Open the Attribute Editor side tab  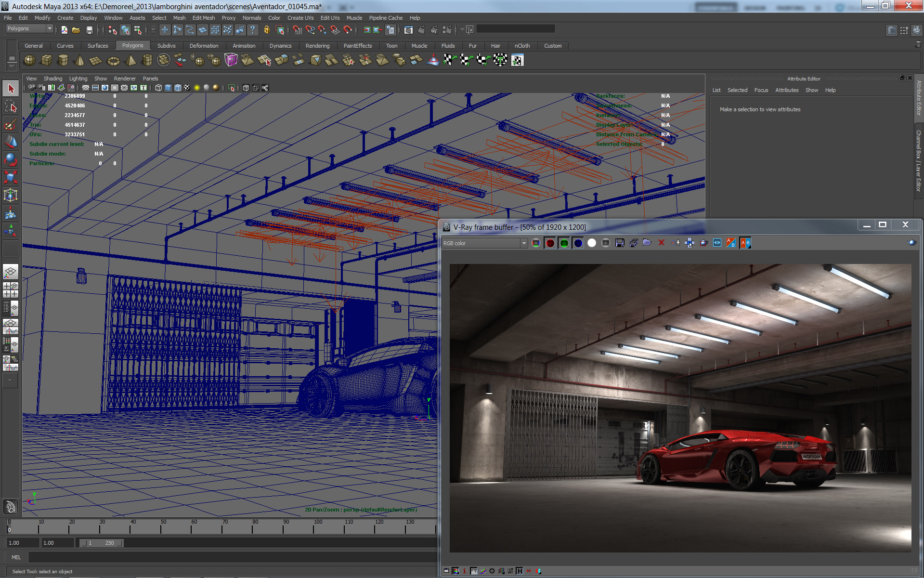919,98
